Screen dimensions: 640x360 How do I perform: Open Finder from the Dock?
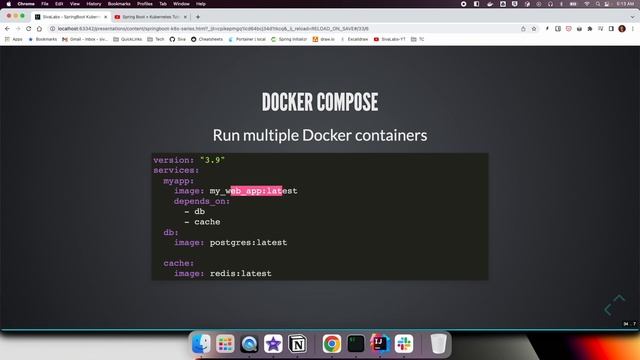(x=201, y=344)
